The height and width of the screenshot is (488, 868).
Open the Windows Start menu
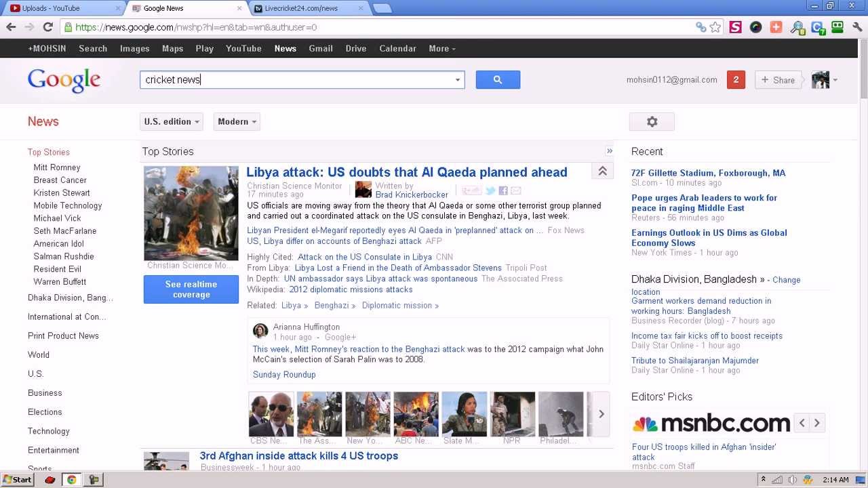click(18, 480)
